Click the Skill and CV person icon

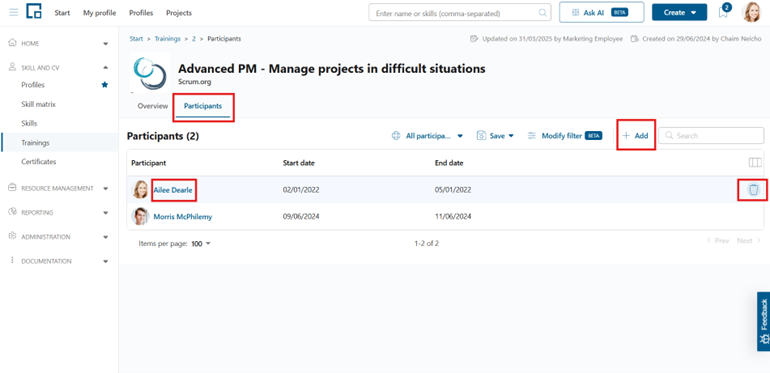pyautogui.click(x=13, y=67)
